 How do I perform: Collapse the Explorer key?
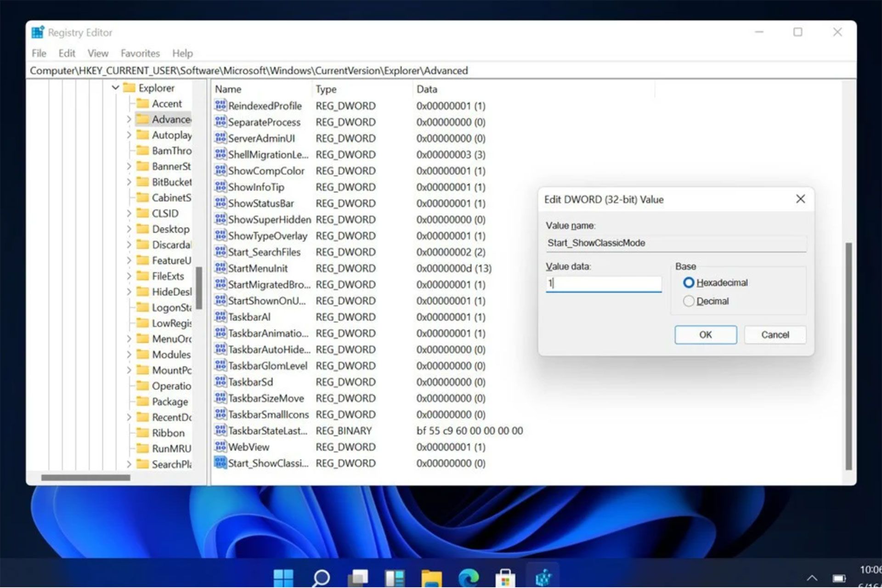116,87
